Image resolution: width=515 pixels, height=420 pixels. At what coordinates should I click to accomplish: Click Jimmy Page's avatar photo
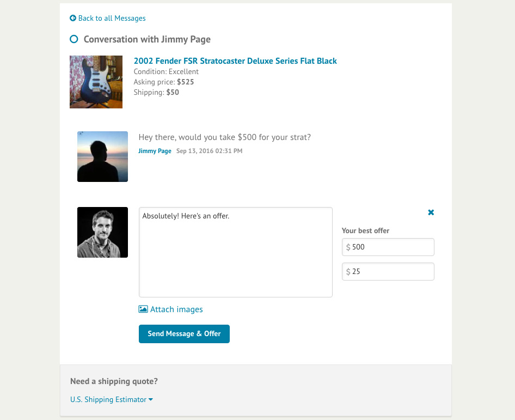pos(102,156)
